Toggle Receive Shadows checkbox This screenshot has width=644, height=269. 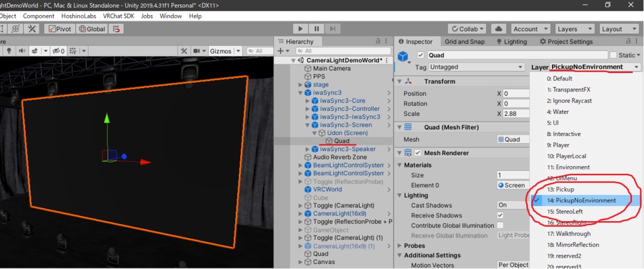500,215
